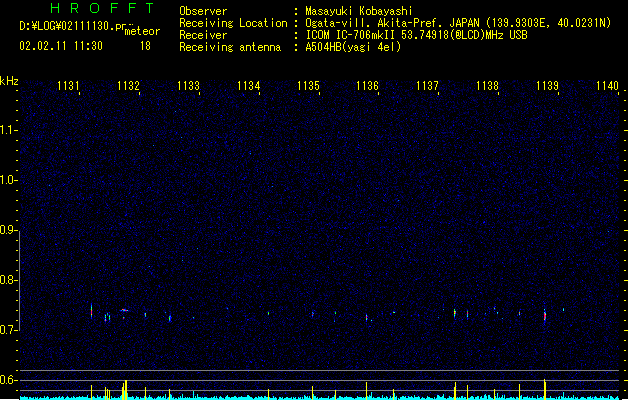Click the 1136 time axis marker
This screenshot has height=400, width=629.
(x=367, y=86)
